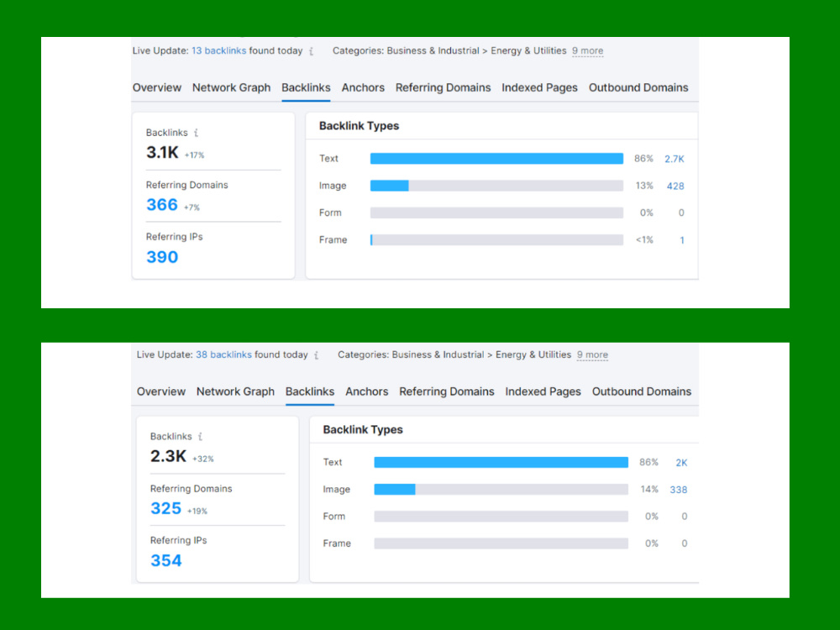Switch to Overview tab in lower panel
The width and height of the screenshot is (840, 630).
coord(160,391)
